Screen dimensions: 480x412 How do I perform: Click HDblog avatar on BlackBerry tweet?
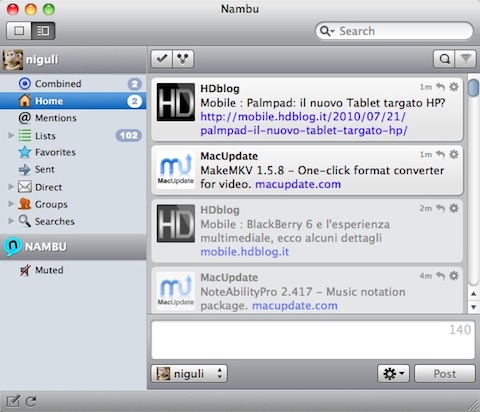(x=176, y=223)
